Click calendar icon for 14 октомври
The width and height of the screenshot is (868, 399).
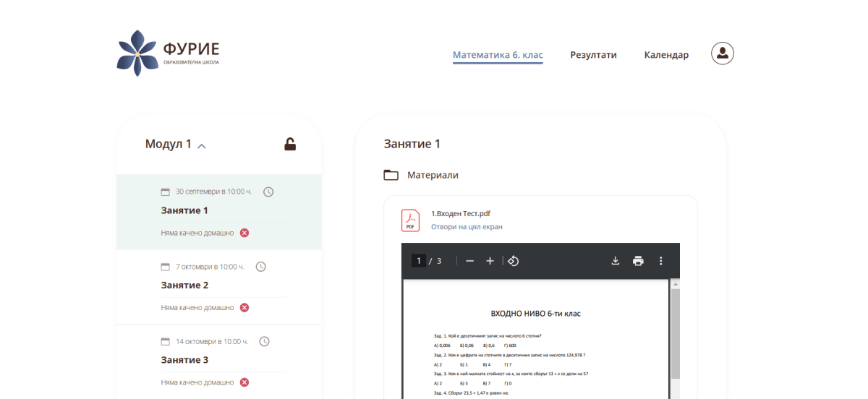pos(165,341)
